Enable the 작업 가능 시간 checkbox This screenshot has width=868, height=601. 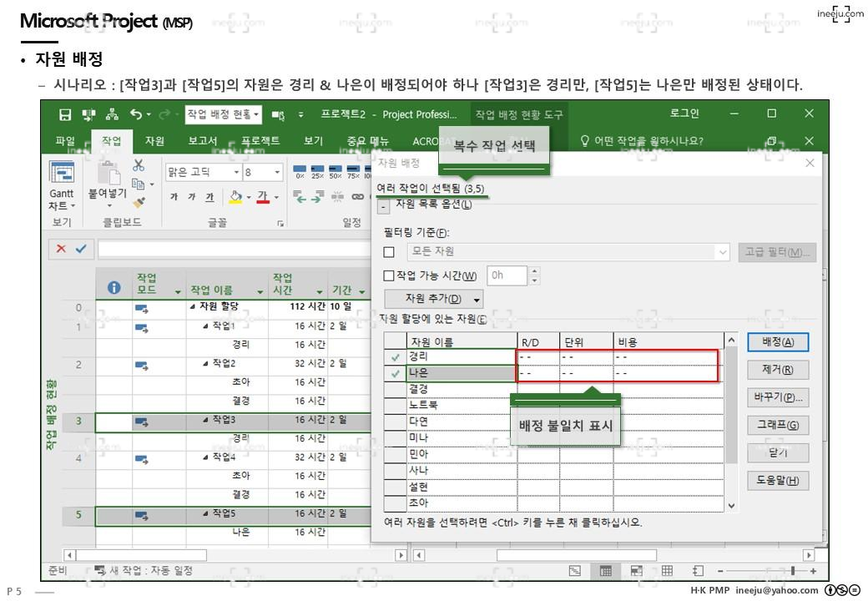tap(389, 275)
